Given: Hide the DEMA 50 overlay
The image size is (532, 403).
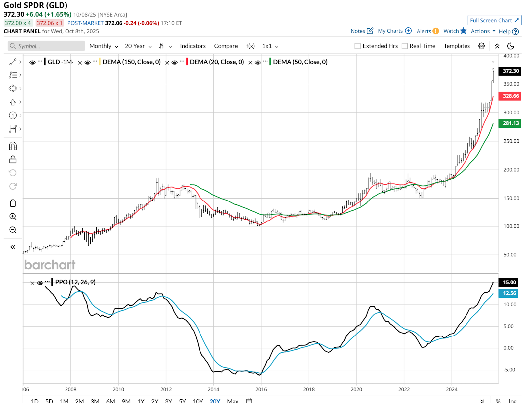Looking at the screenshot, I should coord(258,62).
